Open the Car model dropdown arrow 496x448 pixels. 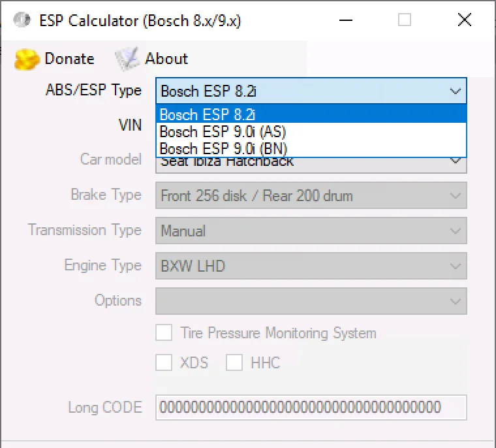pos(456,162)
